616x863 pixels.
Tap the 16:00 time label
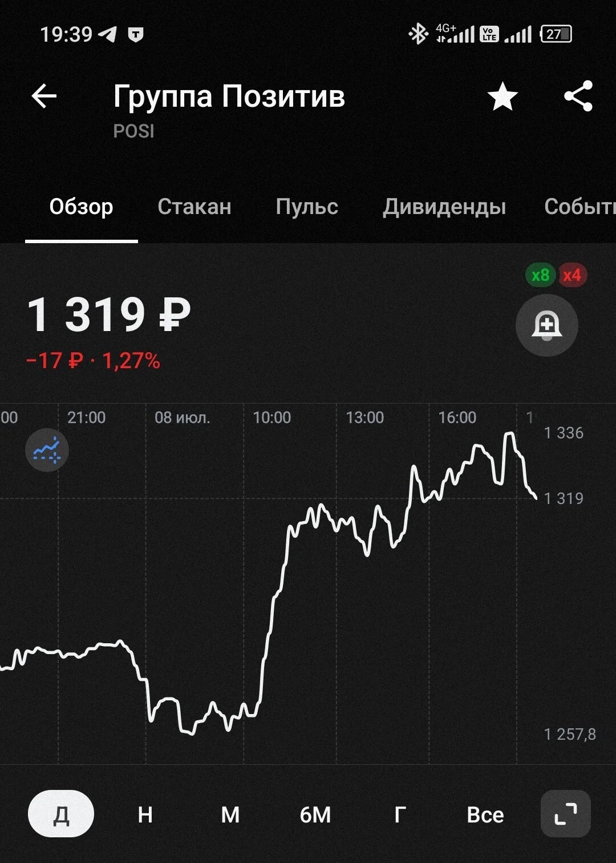tap(457, 417)
